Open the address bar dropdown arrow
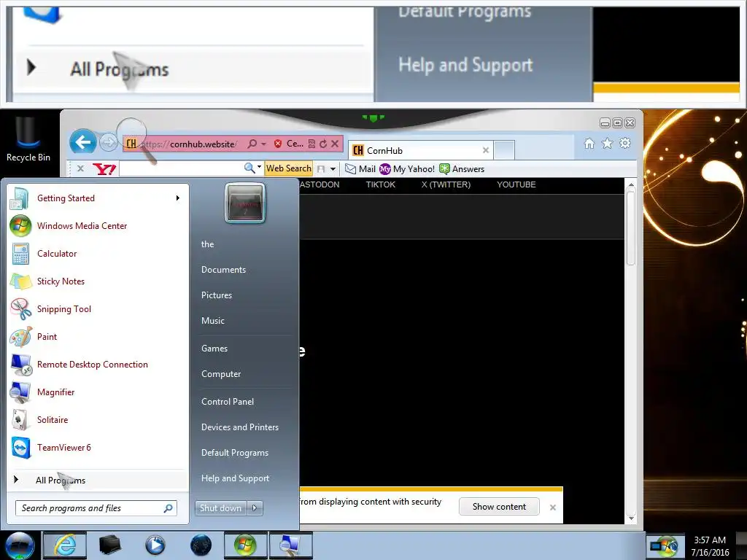 [263, 144]
